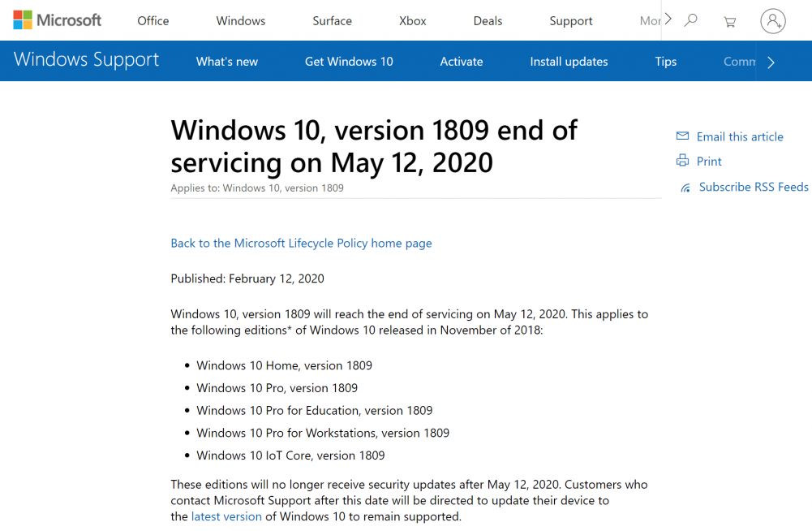Image resolution: width=812 pixels, height=531 pixels.
Task: Click the Windows Support heading link
Action: pos(87,60)
